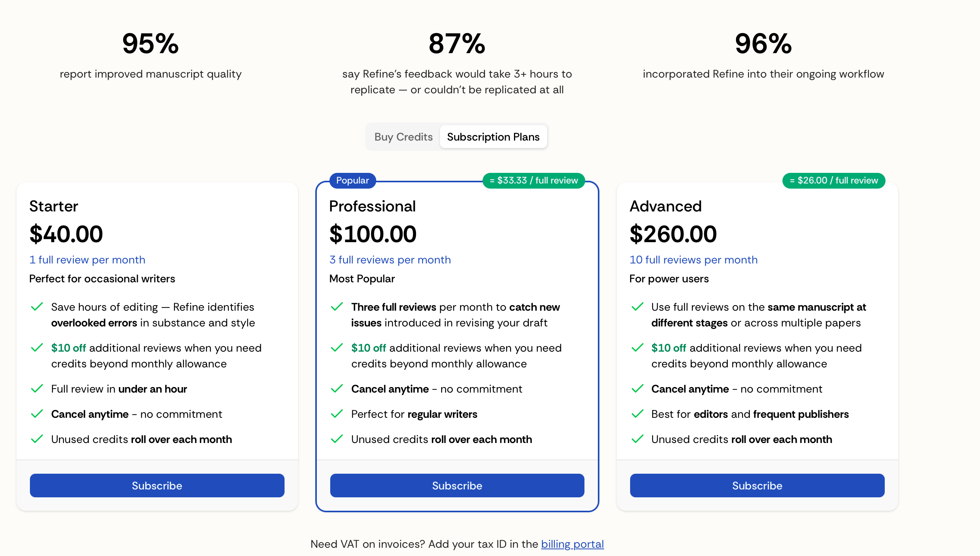Click checkmark beside Starter's Cancel anytime
Image resolution: width=980 pixels, height=556 pixels.
tap(37, 414)
